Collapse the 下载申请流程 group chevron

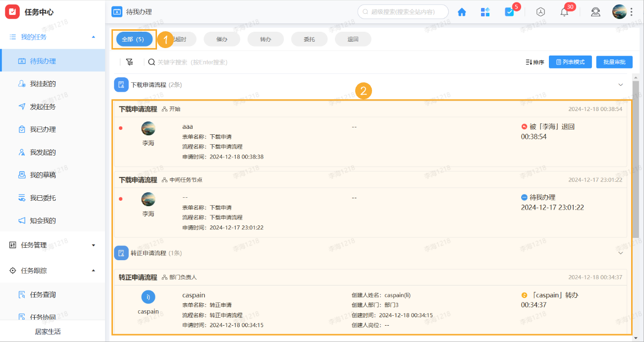621,84
